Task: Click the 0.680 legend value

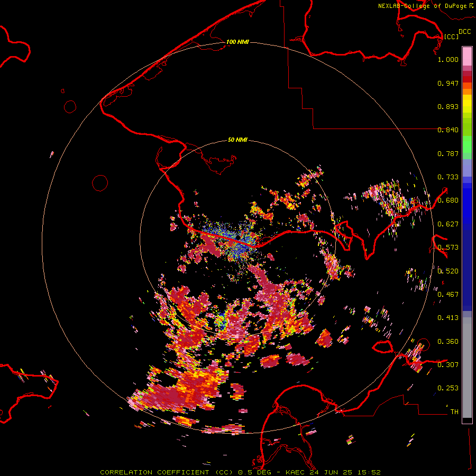Action: 448,200
